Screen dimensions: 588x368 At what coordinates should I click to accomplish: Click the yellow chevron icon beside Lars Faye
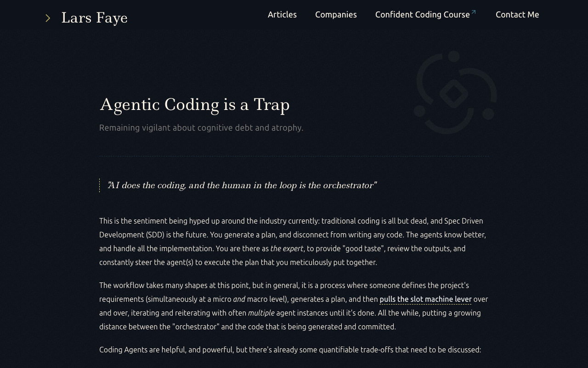[x=48, y=18]
